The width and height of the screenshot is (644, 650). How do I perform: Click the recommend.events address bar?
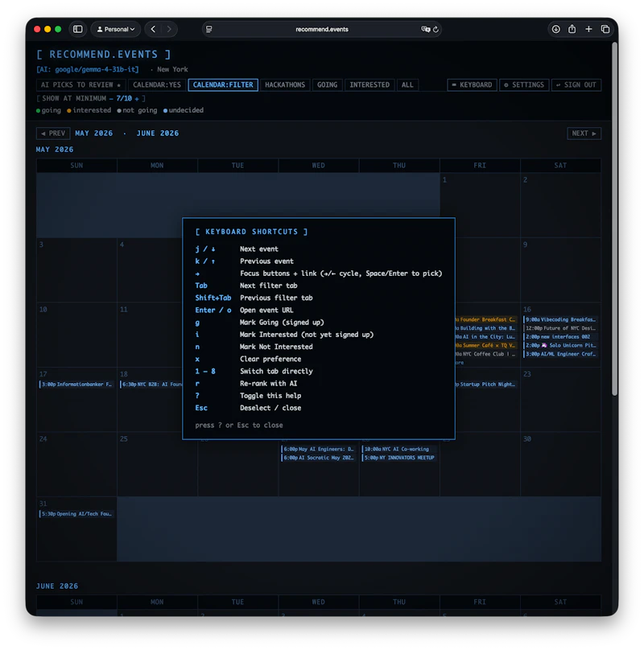pyautogui.click(x=321, y=29)
